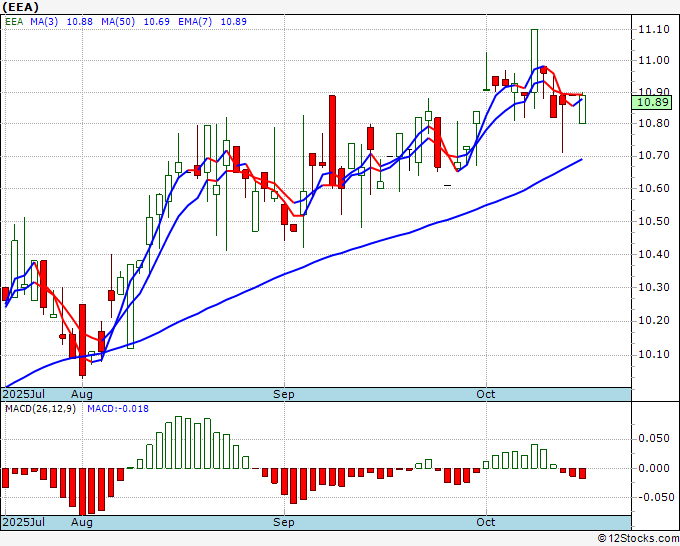Screen dimensions: 680x546
Task: Click the EMA(7) value 10.89
Action: [233, 22]
